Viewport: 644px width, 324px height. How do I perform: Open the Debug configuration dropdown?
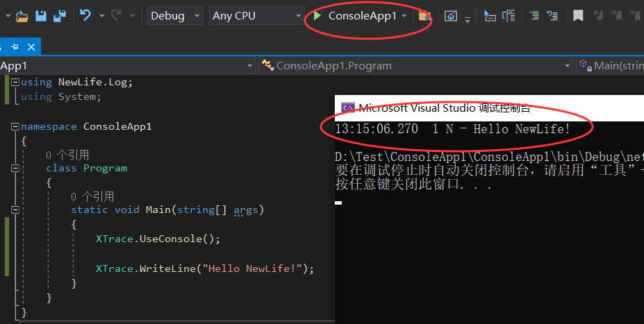[175, 15]
